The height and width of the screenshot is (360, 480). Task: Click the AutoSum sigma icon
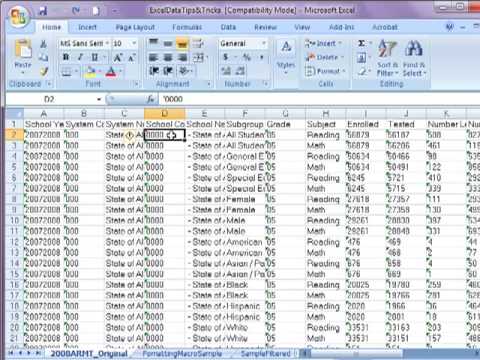point(361,43)
